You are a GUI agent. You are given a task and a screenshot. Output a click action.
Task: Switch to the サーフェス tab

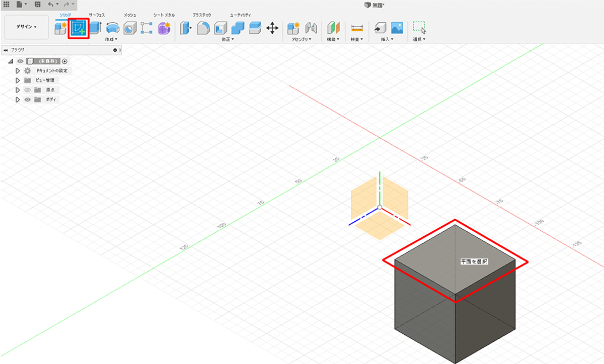point(97,16)
